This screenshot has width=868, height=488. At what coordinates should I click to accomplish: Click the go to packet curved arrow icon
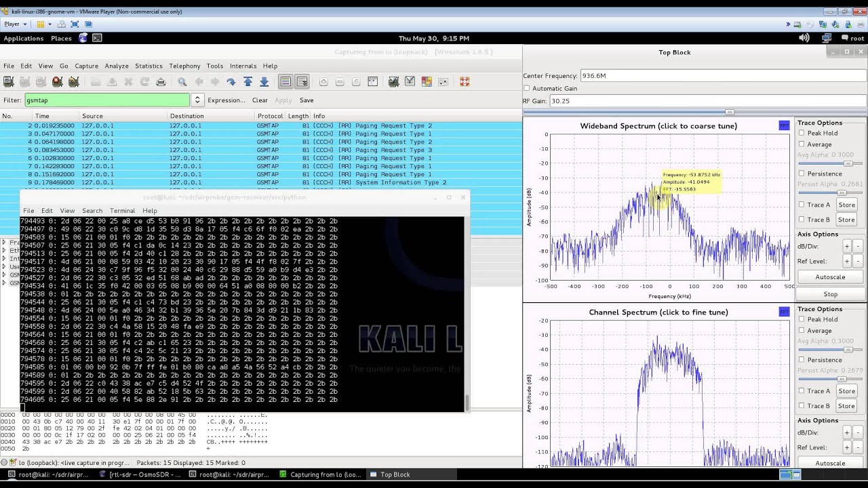point(231,82)
